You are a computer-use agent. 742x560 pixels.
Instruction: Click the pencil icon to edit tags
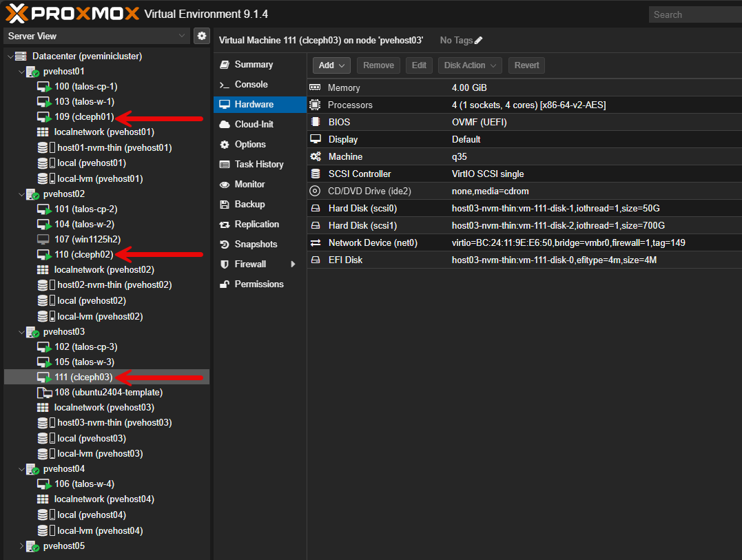point(478,40)
